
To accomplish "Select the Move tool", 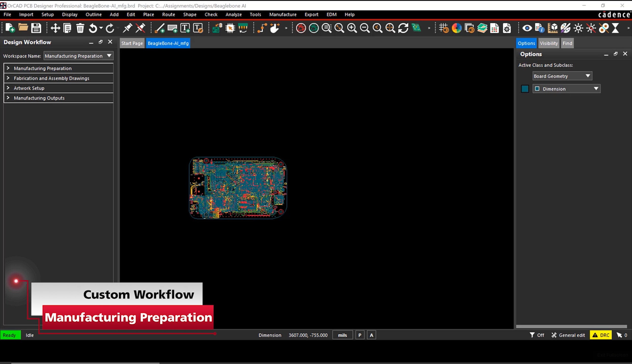I will click(55, 28).
